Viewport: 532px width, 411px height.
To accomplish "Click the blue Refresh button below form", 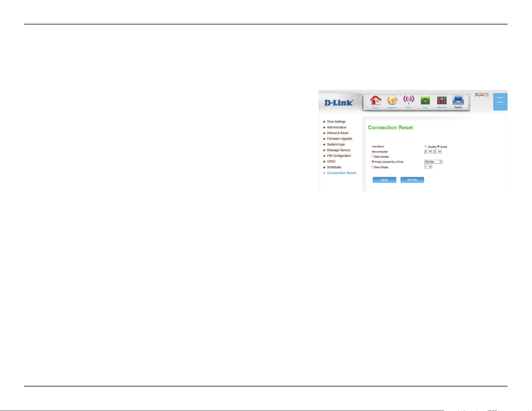I will coord(412,180).
